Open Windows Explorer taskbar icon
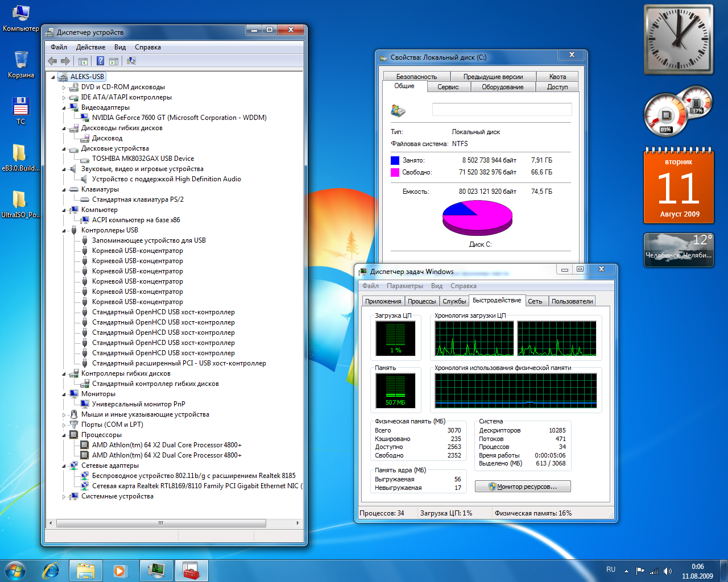Viewport: 728px width, 582px height. [86, 571]
